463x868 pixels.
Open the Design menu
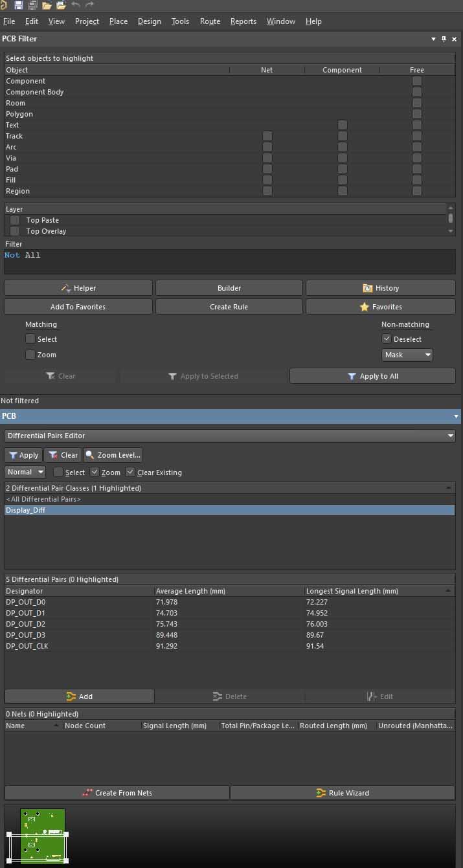[149, 21]
